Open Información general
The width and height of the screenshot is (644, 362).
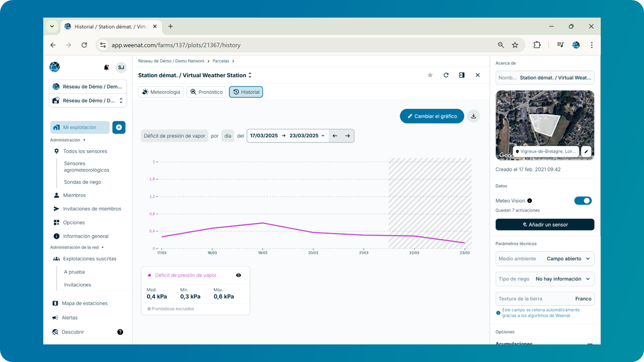(x=86, y=236)
